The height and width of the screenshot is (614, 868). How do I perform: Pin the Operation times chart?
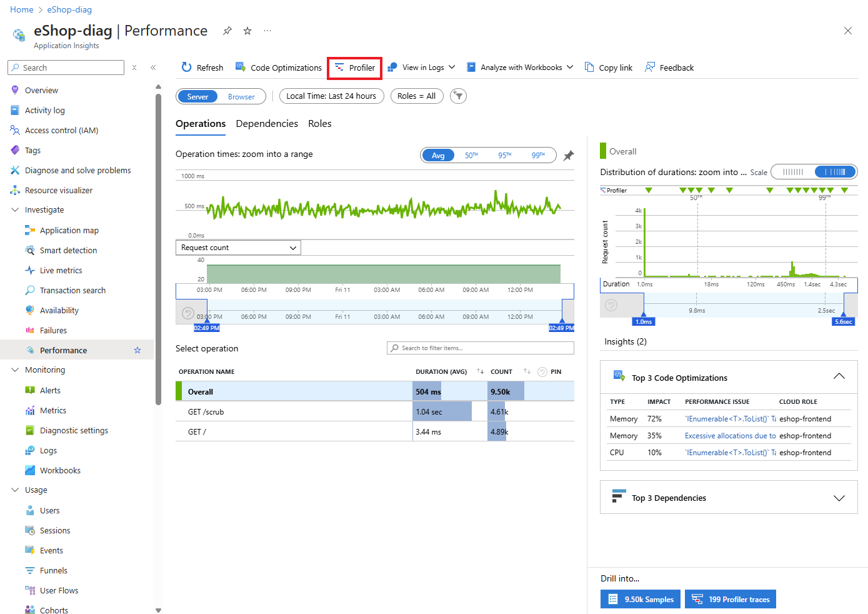(x=568, y=156)
